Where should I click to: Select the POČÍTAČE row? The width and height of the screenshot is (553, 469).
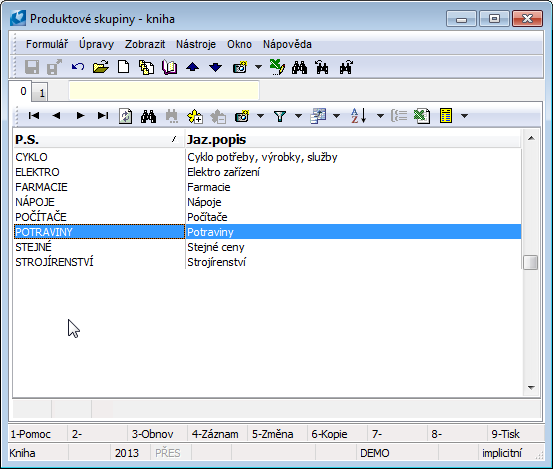pos(267,217)
